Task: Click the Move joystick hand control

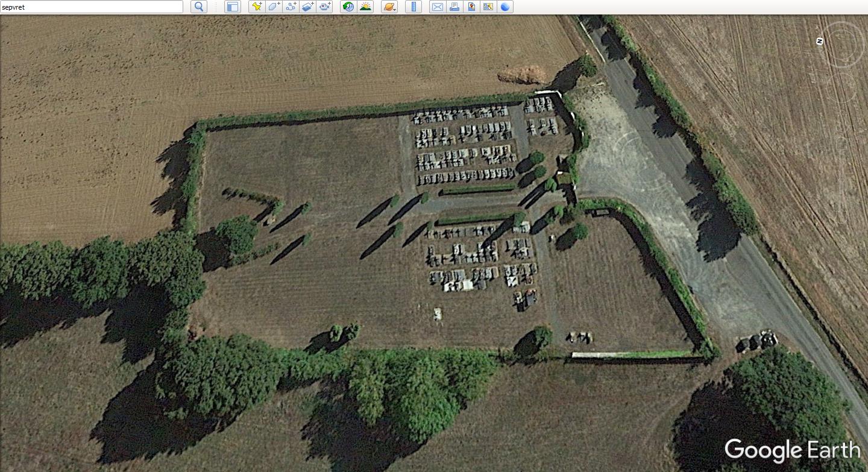Action: [x=841, y=89]
